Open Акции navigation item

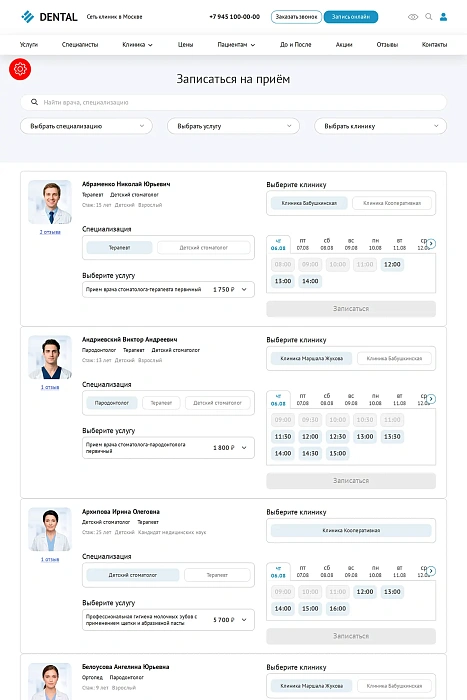pos(344,45)
